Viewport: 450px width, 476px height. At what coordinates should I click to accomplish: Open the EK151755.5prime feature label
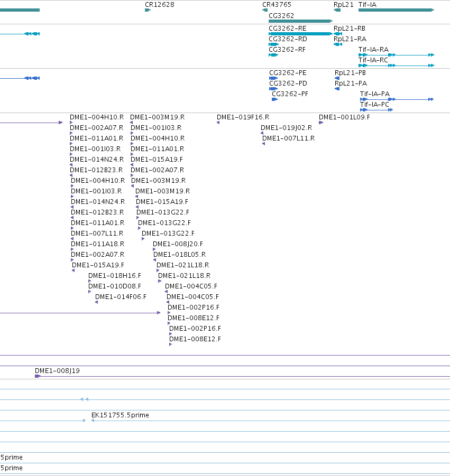point(121,415)
